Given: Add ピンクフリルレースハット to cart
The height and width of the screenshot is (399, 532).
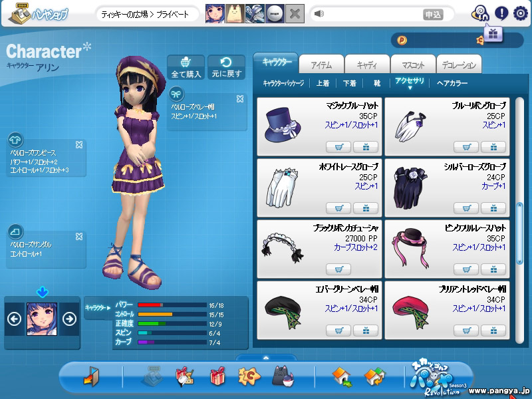Looking at the screenshot, I should pyautogui.click(x=466, y=269).
